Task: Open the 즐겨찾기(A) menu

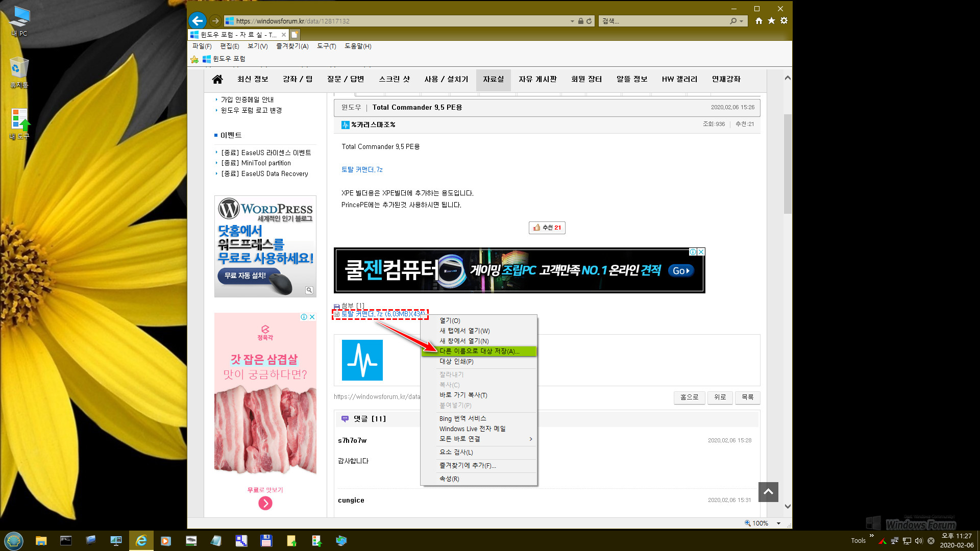Action: pos(292,46)
